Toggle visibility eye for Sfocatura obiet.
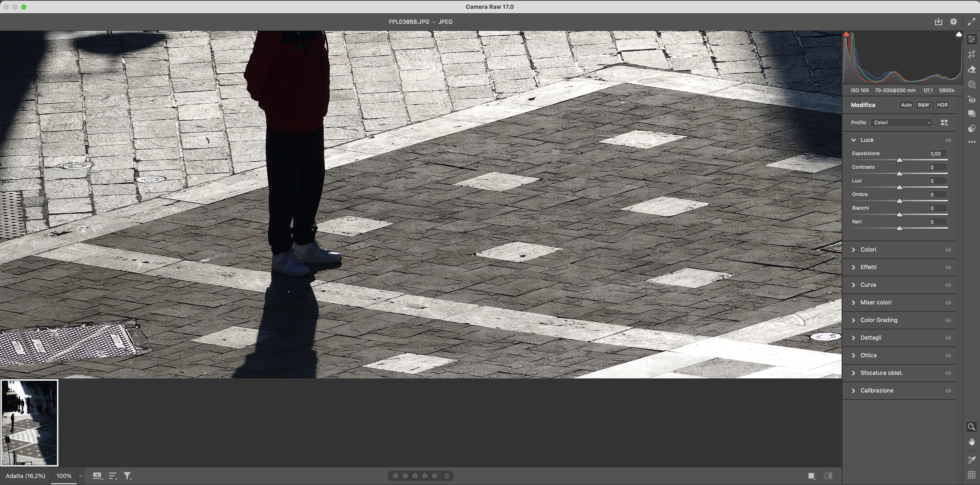The height and width of the screenshot is (485, 980). point(948,373)
